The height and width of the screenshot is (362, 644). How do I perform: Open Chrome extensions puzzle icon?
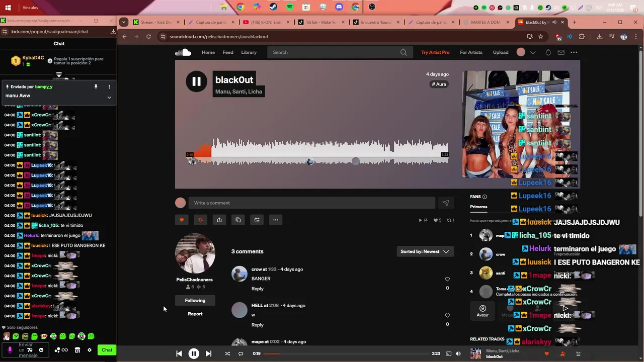point(582,37)
